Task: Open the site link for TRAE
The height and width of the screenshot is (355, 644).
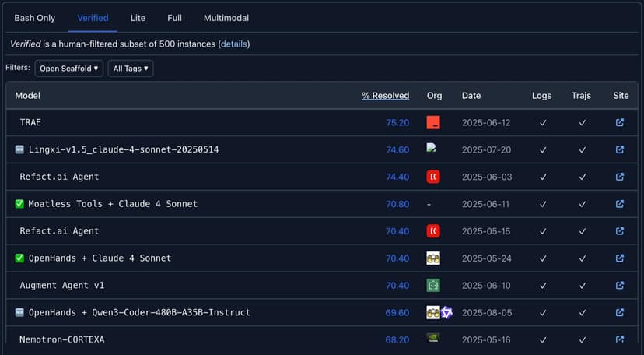Action: click(x=620, y=122)
